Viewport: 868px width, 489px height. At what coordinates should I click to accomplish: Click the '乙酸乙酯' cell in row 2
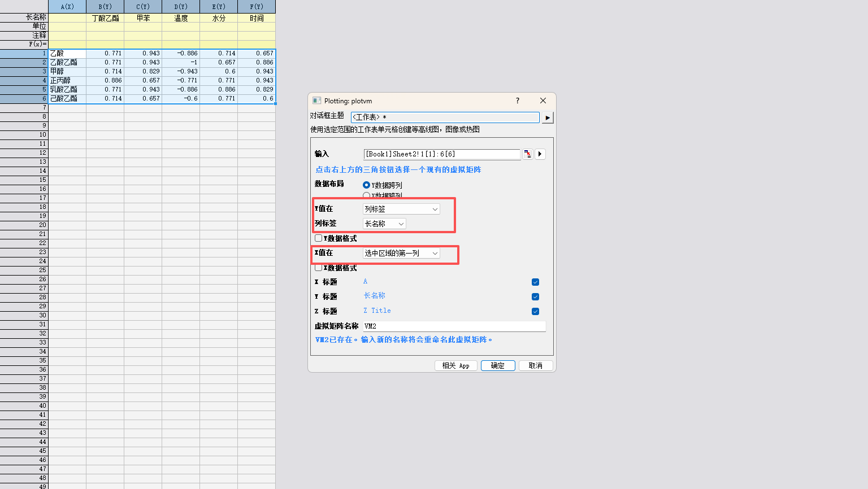pyautogui.click(x=67, y=63)
